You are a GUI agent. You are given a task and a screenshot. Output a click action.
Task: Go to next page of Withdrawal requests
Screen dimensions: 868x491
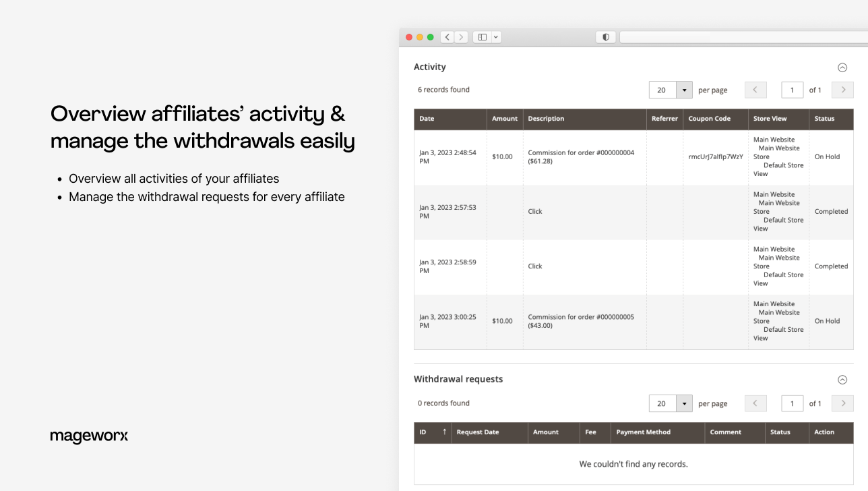(x=843, y=403)
